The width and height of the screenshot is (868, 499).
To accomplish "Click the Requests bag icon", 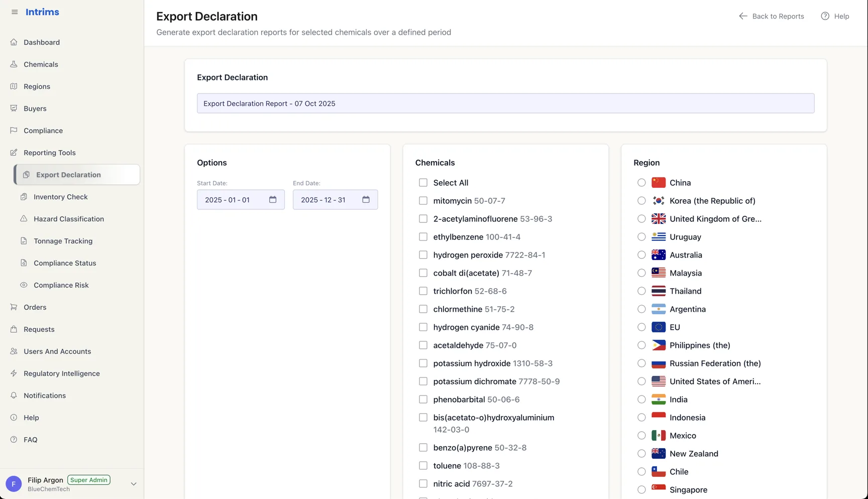I will pos(14,329).
